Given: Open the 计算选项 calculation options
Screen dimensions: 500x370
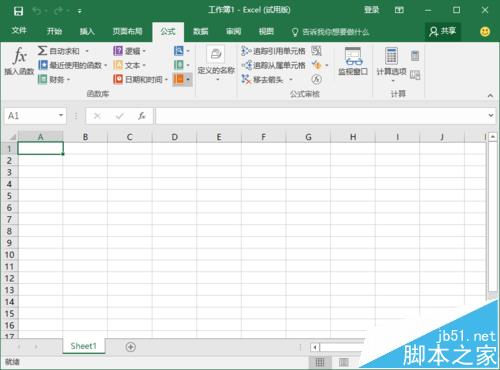Looking at the screenshot, I should point(391,65).
